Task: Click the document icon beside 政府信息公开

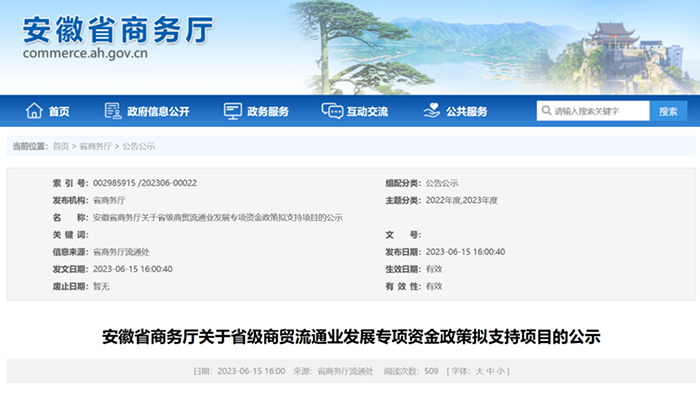Action: tap(112, 111)
